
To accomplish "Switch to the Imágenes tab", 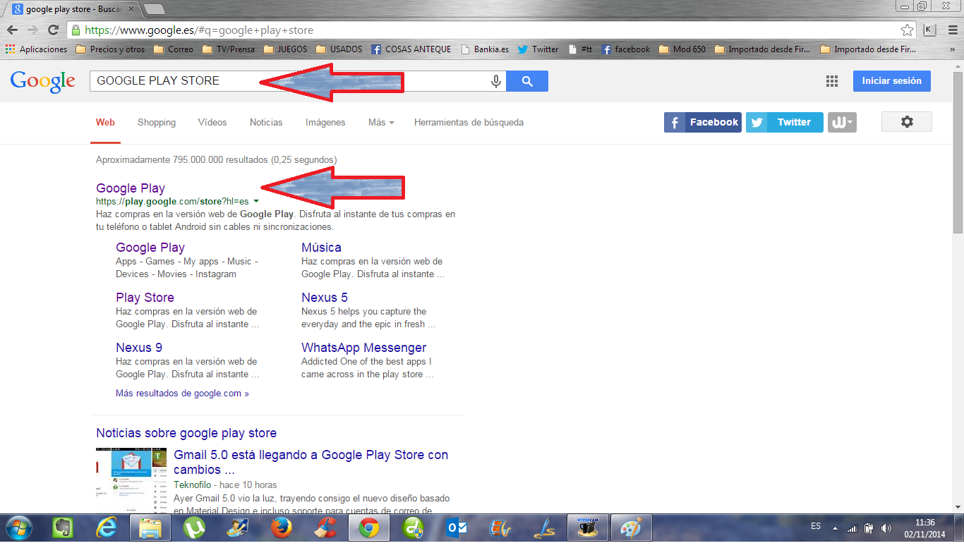I will 325,123.
